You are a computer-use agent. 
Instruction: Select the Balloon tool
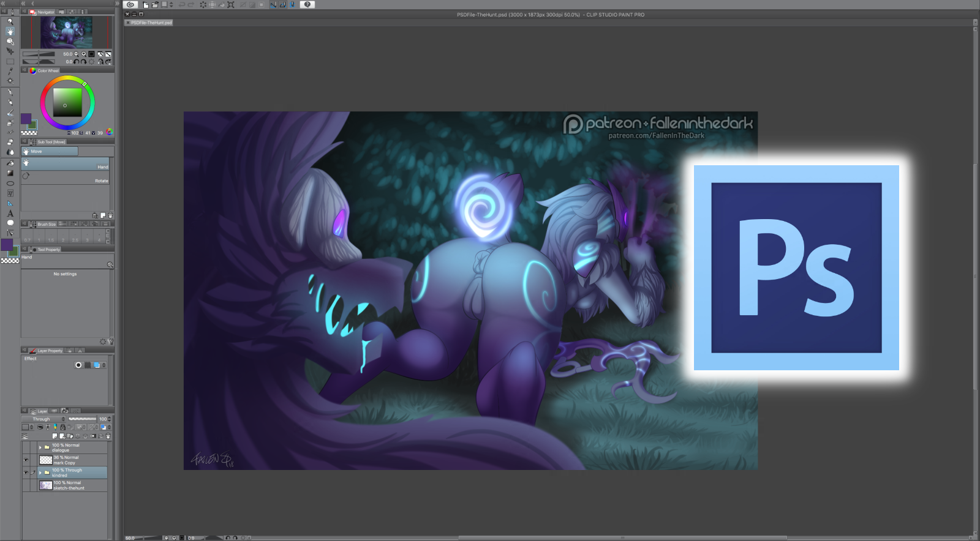[x=10, y=223]
